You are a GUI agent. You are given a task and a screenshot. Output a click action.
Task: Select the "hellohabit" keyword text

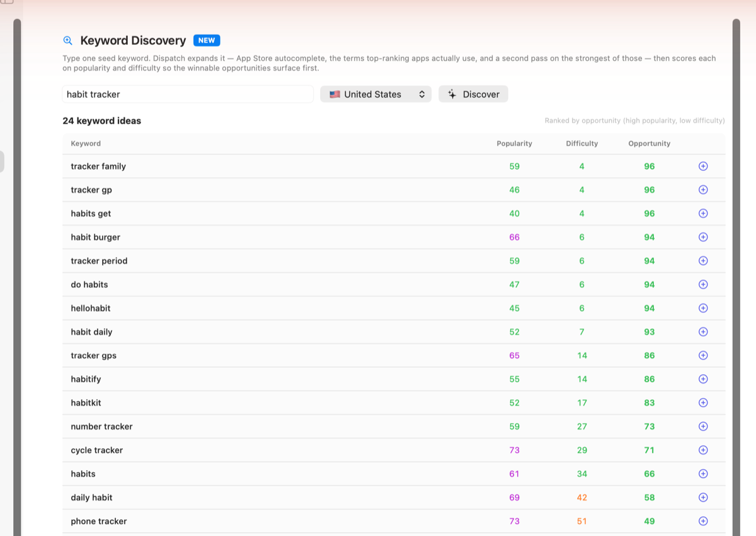91,308
